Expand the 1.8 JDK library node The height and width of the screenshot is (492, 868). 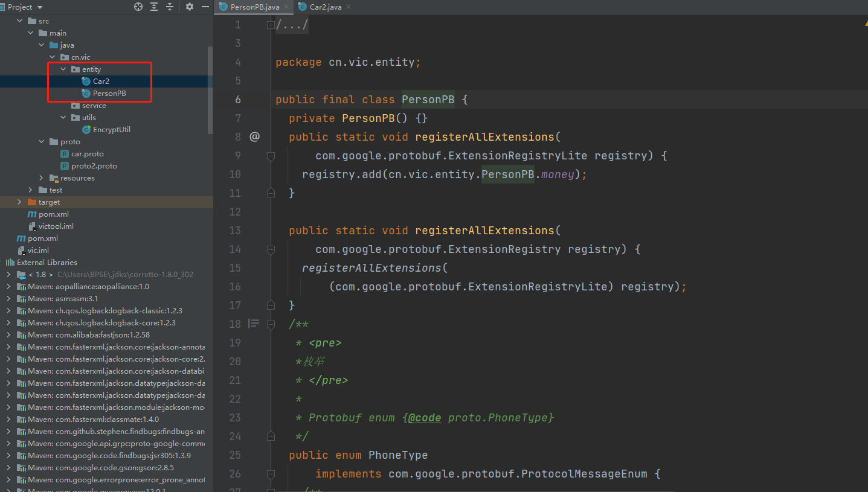tap(8, 275)
